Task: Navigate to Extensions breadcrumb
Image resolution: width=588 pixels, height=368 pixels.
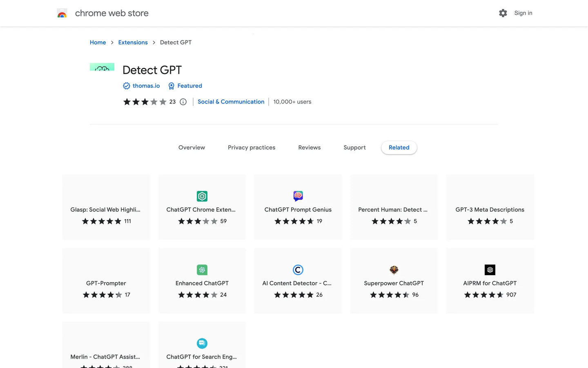Action: (x=133, y=43)
